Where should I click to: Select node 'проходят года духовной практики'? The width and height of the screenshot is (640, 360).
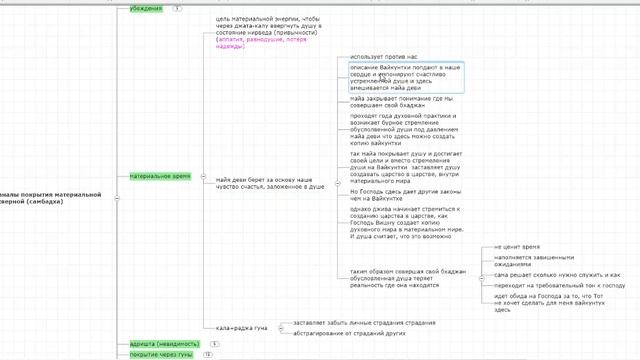(404, 129)
